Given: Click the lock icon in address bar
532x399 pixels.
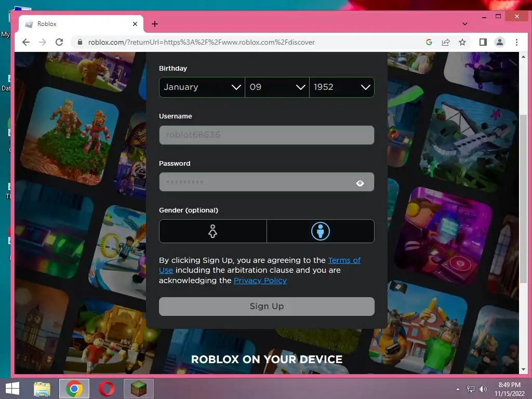Looking at the screenshot, I should pyautogui.click(x=80, y=42).
